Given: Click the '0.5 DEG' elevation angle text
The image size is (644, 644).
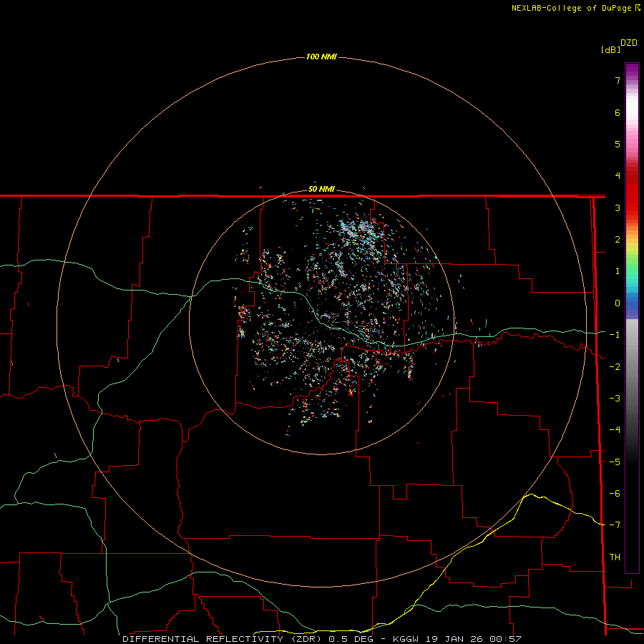Looking at the screenshot, I should 351,639.
